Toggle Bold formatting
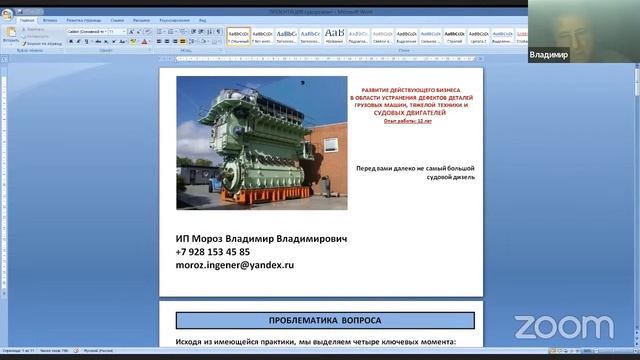The width and height of the screenshot is (640, 360). click(x=71, y=42)
